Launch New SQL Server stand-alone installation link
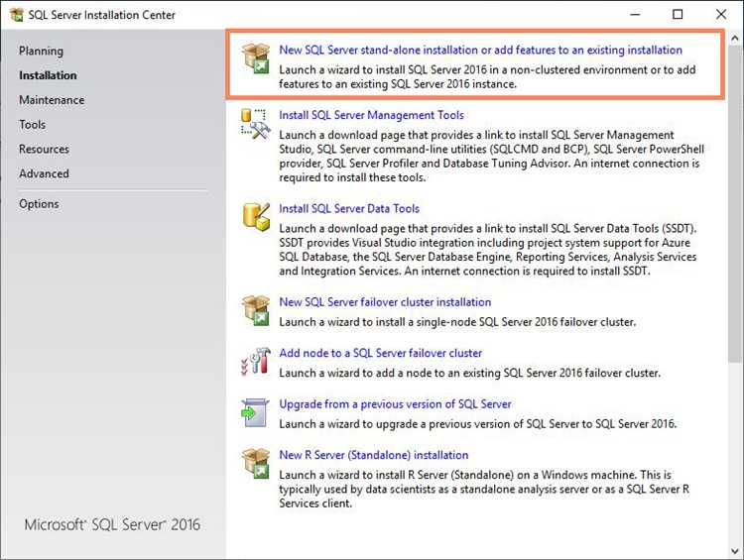This screenshot has width=744, height=560. (481, 50)
